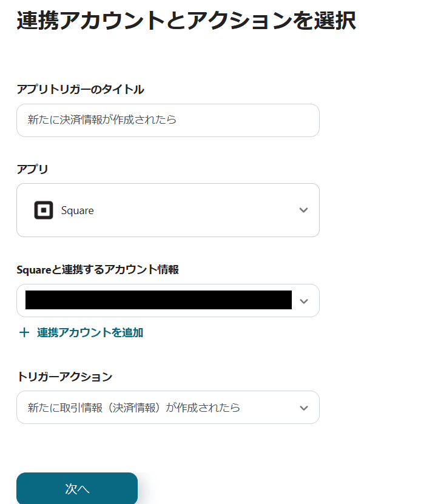
Task: Open the account selection dropdown arrow
Action: click(x=304, y=301)
